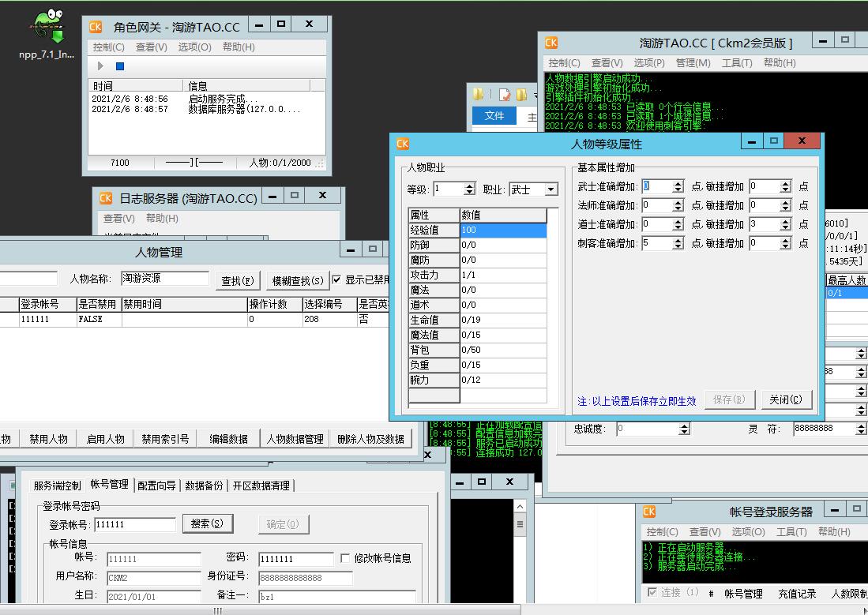Image resolution: width=868 pixels, height=615 pixels.
Task: Enable the 修改帐号信息 checkbox
Action: click(x=345, y=558)
